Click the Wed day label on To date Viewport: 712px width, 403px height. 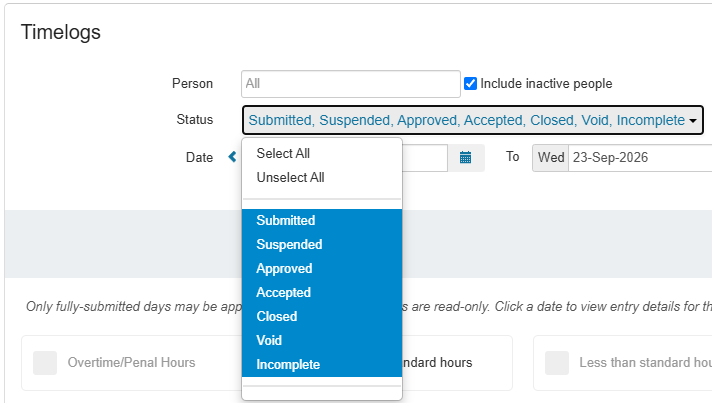[551, 157]
